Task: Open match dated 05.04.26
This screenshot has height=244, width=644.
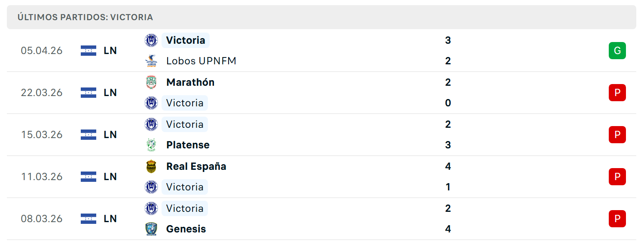Action: (321, 51)
